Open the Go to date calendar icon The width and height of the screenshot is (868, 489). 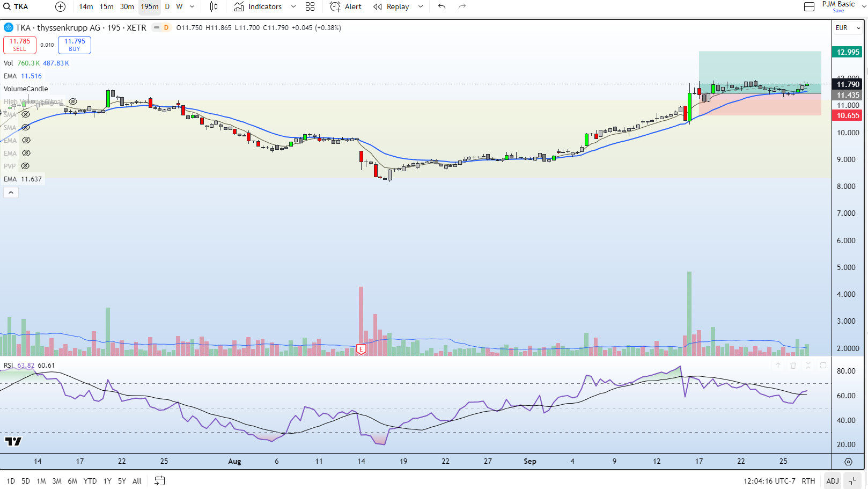tap(159, 481)
